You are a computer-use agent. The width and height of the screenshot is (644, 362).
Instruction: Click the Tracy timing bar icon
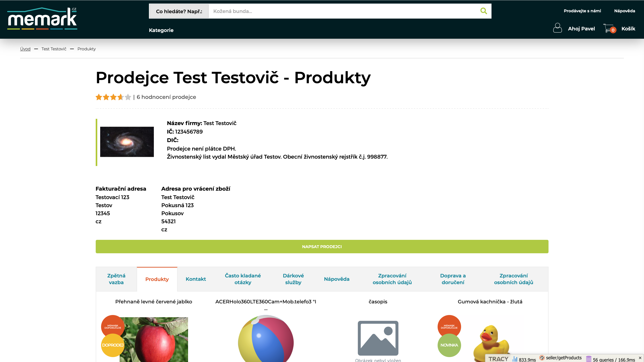(x=515, y=359)
